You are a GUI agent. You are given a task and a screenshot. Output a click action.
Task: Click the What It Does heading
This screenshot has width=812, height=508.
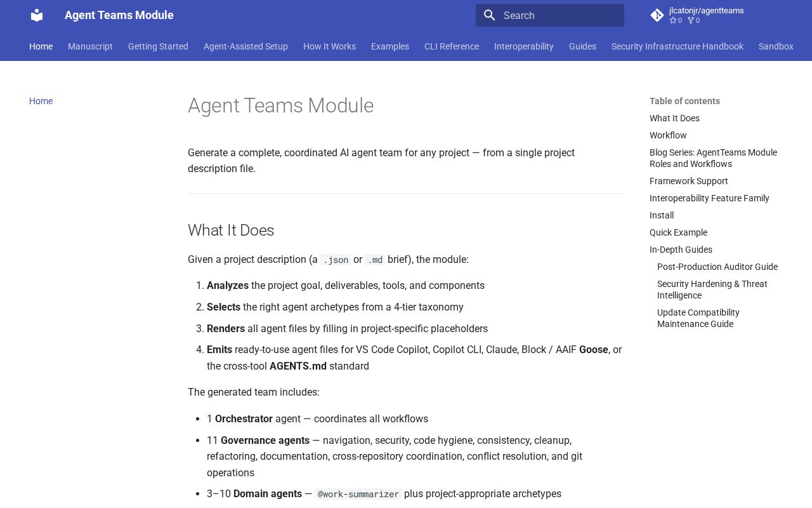tap(231, 230)
